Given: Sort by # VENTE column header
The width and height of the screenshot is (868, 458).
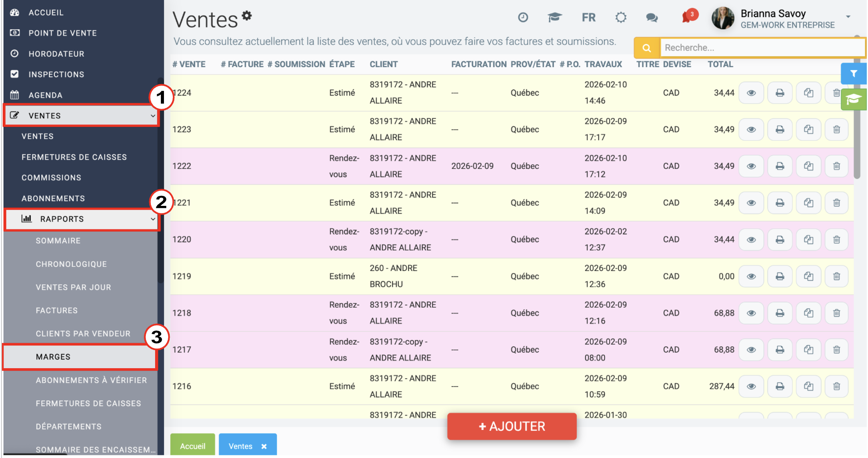Looking at the screenshot, I should pos(189,64).
